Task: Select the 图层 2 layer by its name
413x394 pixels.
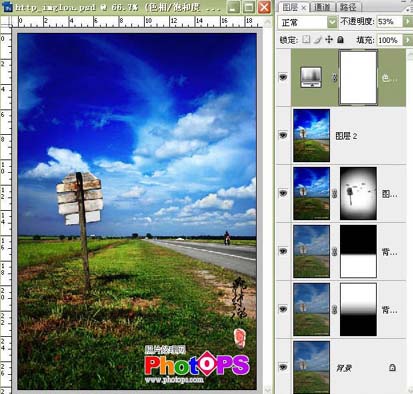Action: (x=346, y=136)
